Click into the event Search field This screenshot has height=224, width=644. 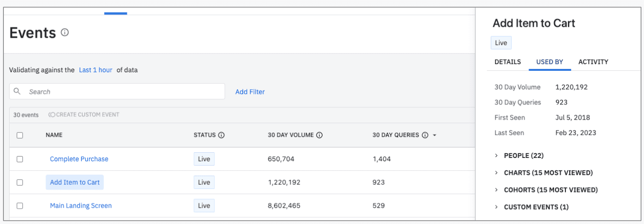(124, 91)
